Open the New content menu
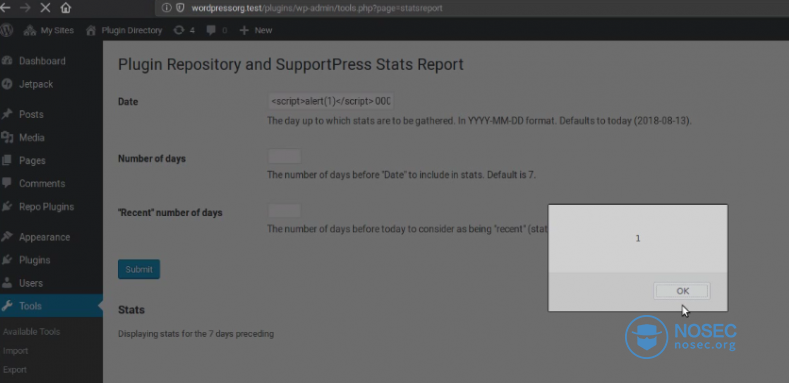This screenshot has height=383, width=789. coord(256,30)
